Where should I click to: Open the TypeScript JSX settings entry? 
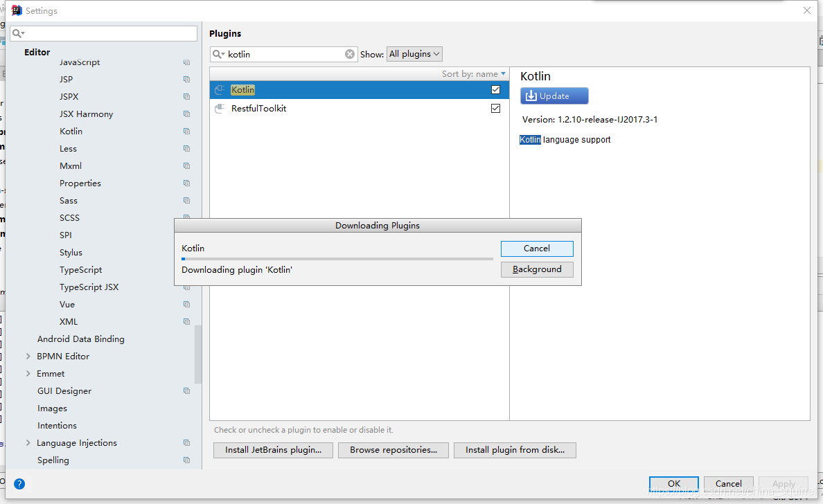coord(89,287)
